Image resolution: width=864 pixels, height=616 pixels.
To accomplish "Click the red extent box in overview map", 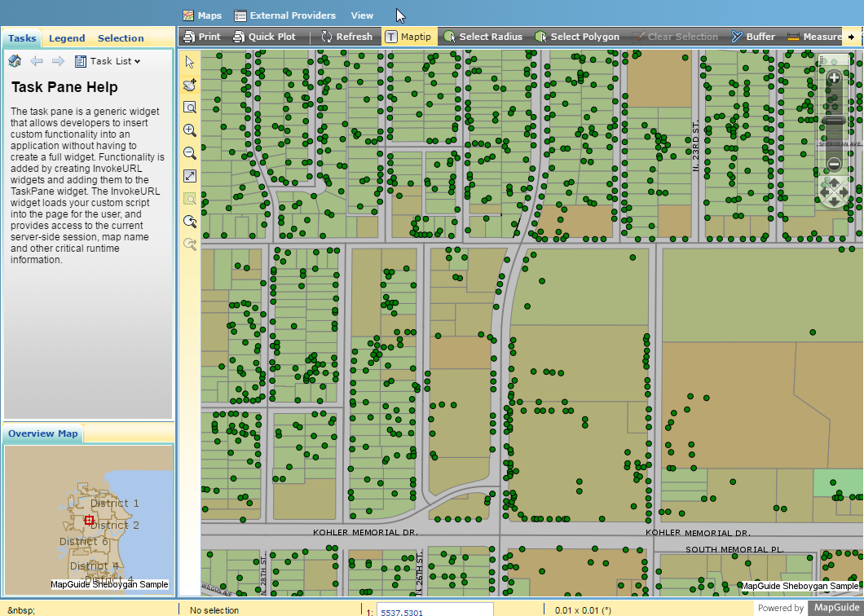I will [90, 520].
